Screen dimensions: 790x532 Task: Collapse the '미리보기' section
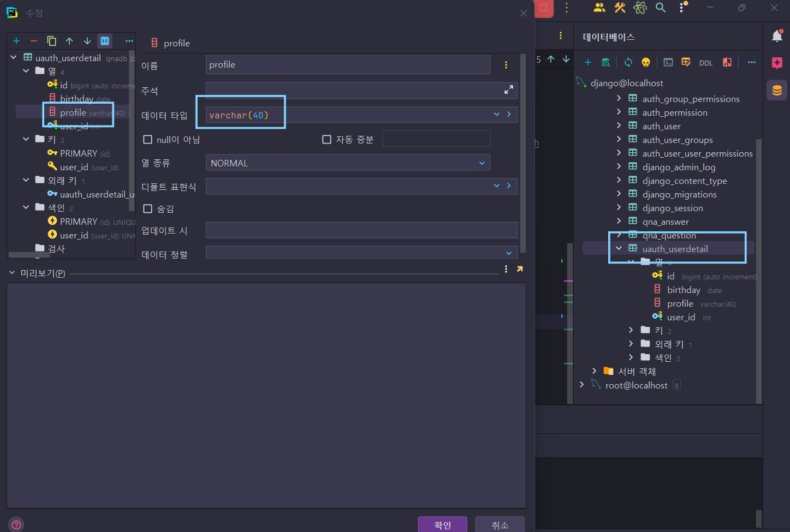pos(12,272)
